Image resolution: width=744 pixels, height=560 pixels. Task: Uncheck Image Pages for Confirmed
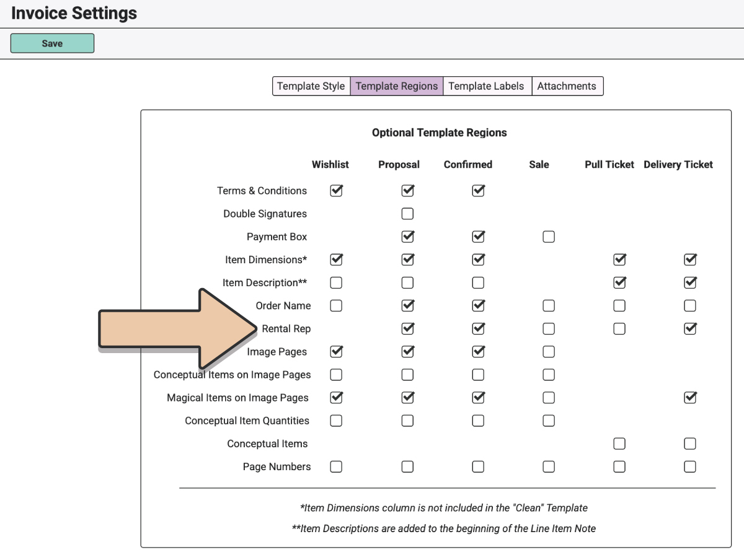pos(478,351)
